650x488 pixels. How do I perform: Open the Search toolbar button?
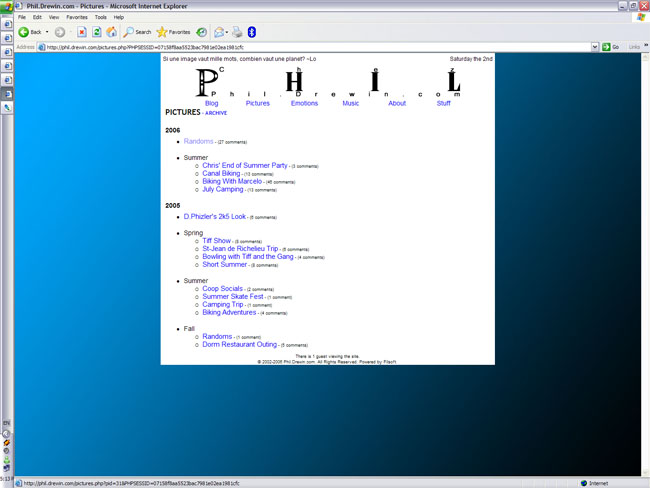pyautogui.click(x=137, y=32)
